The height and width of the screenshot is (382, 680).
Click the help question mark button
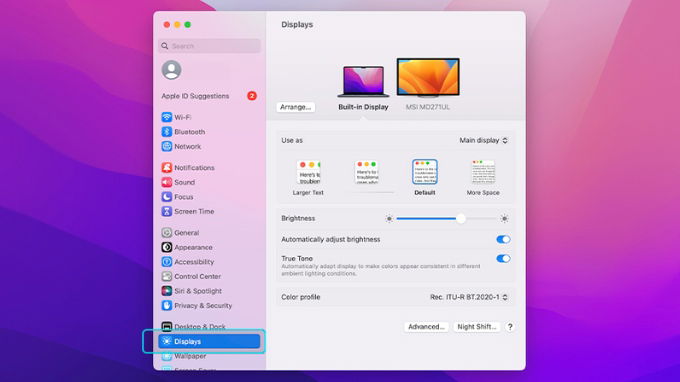(x=510, y=327)
